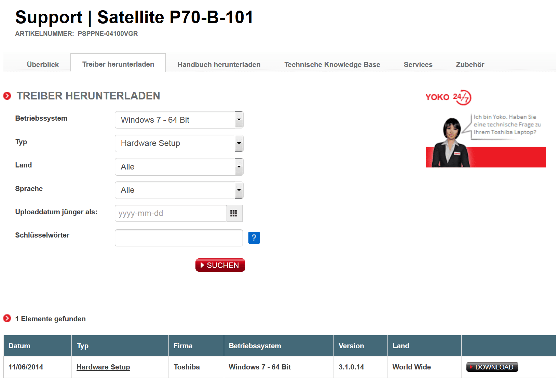The image size is (559, 392).
Task: Open the Services tab
Action: click(x=418, y=65)
